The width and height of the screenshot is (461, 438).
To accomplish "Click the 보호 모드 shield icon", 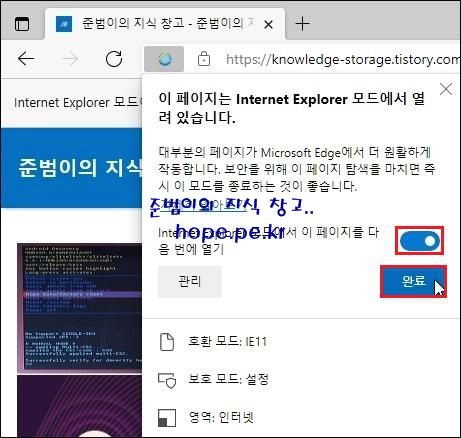I will coord(167,380).
